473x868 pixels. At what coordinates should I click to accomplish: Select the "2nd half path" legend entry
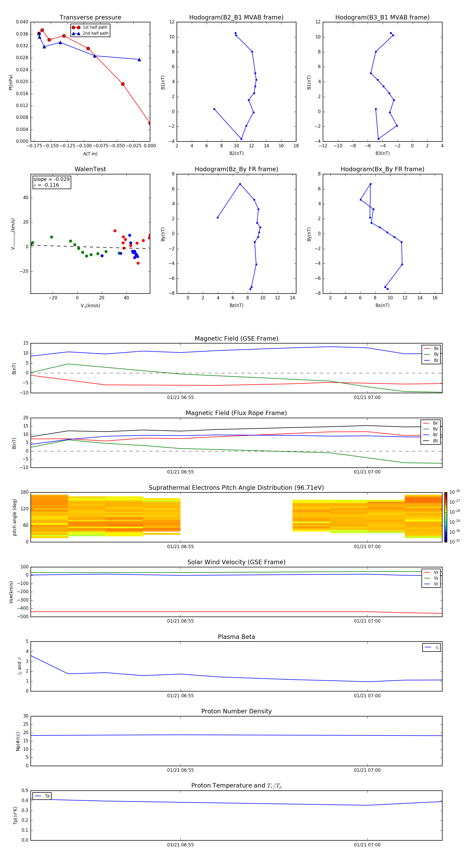point(90,33)
